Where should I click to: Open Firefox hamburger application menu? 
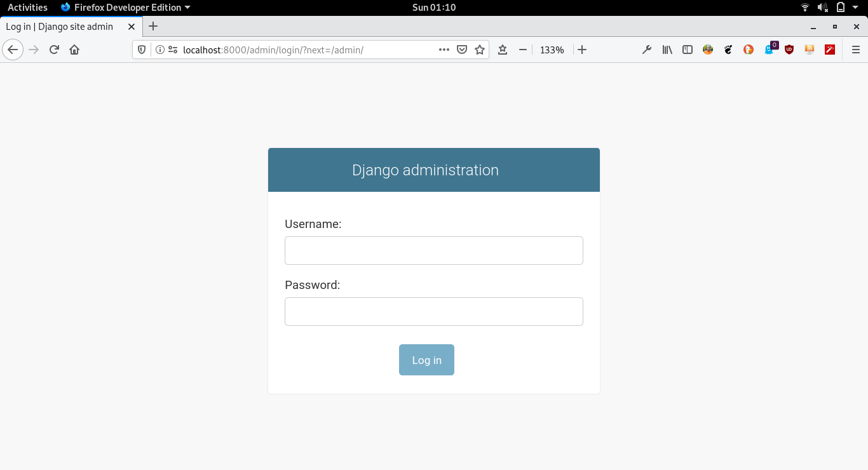point(856,50)
